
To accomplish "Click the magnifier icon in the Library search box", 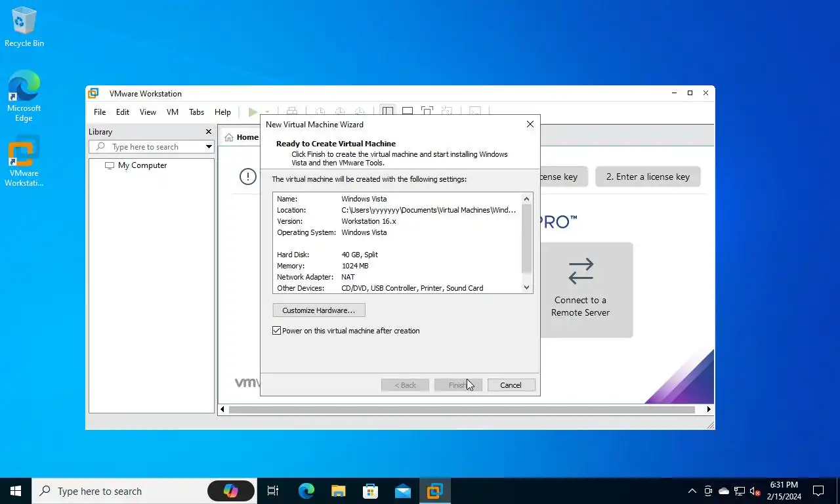I will pos(100,147).
